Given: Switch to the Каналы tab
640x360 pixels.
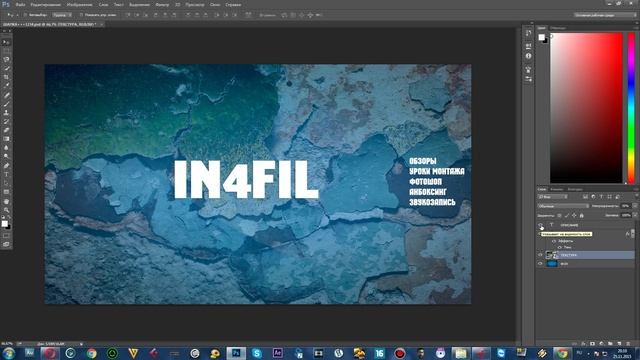Looking at the screenshot, I should point(557,189).
